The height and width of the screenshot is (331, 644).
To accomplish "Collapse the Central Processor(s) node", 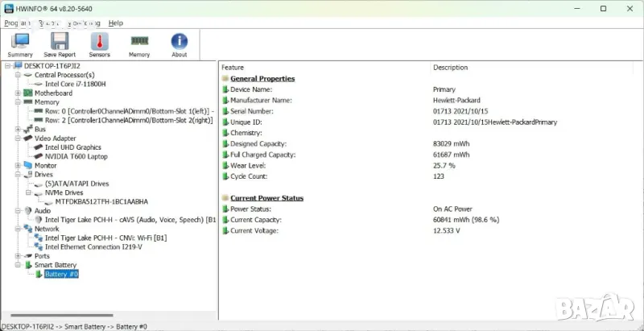I will 18,75.
